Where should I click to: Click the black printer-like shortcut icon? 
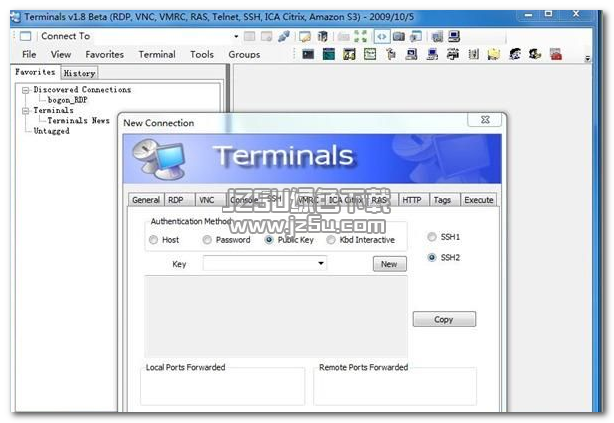tap(453, 54)
